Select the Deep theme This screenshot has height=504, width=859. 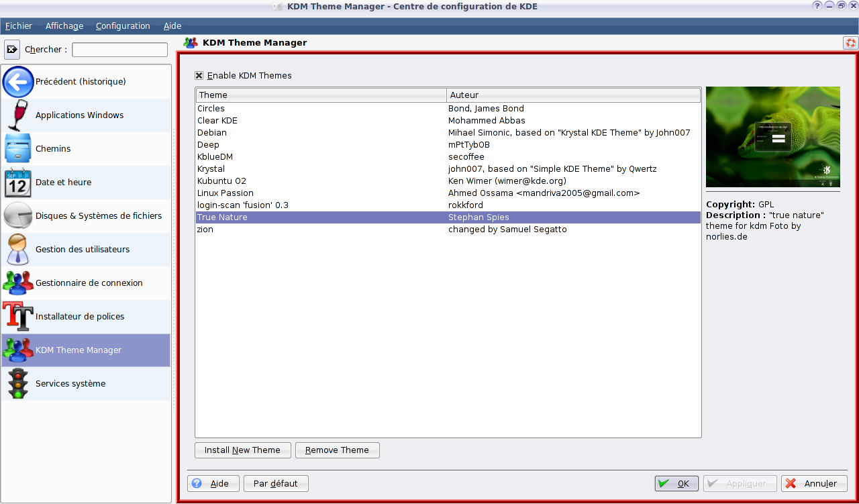(x=448, y=145)
